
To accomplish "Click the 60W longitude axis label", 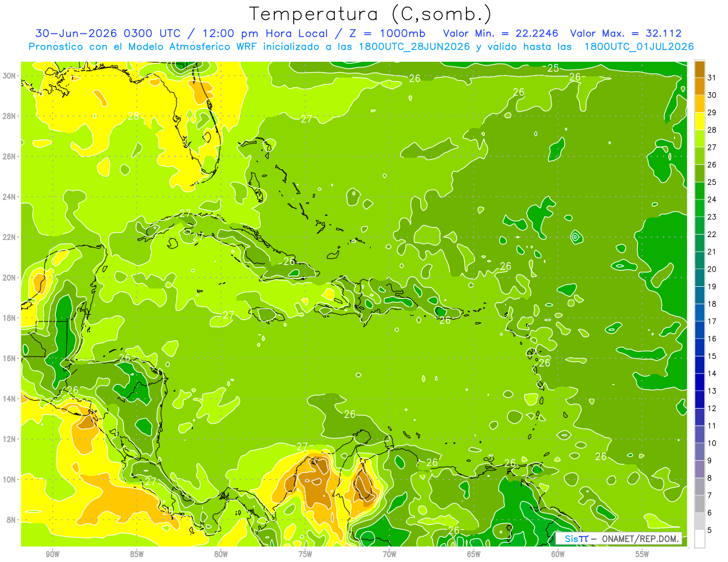I will (558, 554).
